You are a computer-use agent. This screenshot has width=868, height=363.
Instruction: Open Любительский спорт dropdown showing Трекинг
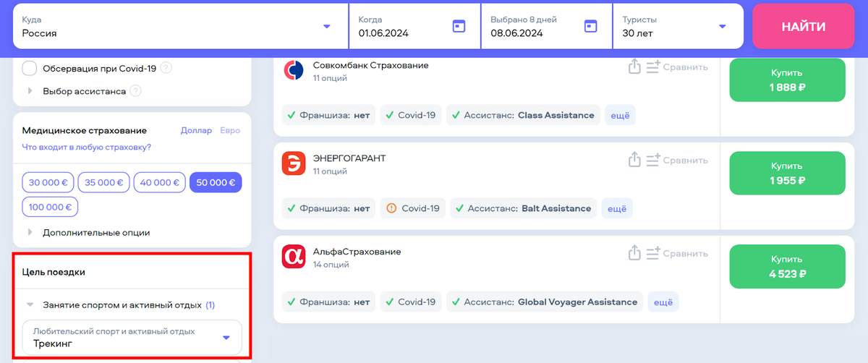[132, 338]
